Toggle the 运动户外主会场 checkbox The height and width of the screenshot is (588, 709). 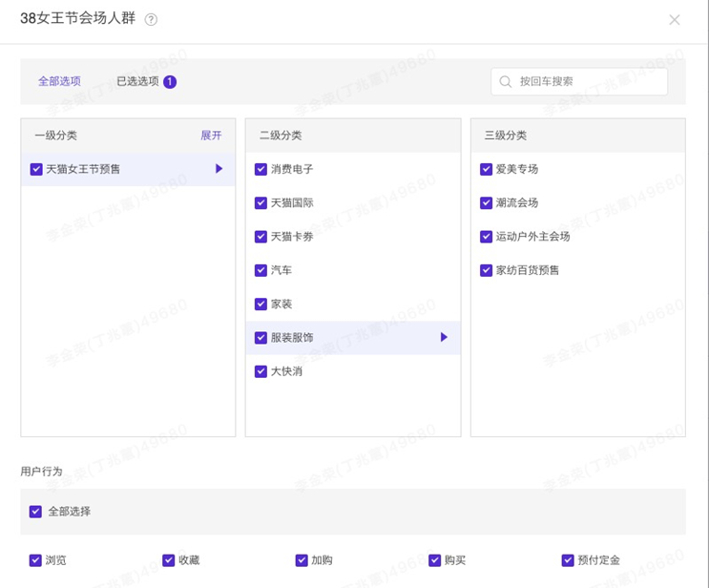(x=486, y=237)
